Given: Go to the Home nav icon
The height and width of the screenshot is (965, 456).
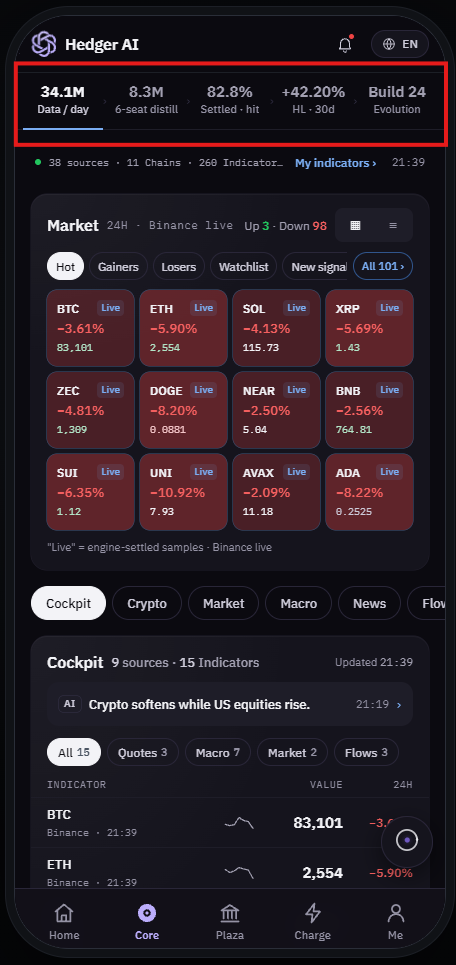Looking at the screenshot, I should coord(64,913).
